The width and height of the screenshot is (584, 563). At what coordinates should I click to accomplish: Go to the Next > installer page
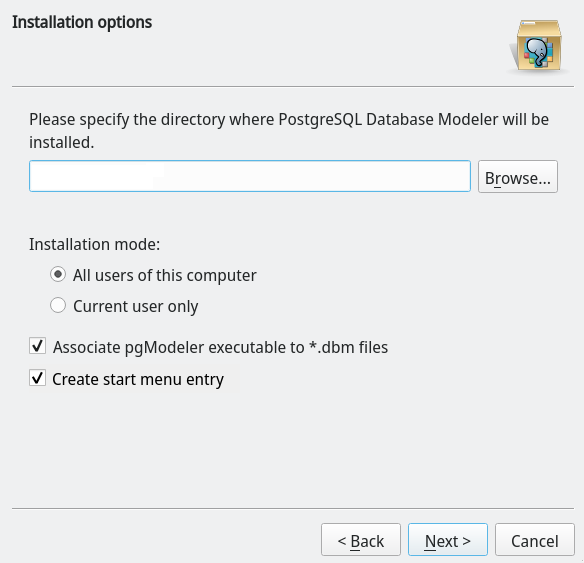[x=448, y=540]
